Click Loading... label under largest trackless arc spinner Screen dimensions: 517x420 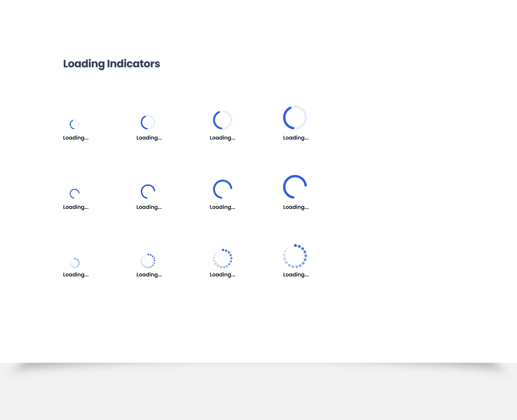coord(296,207)
